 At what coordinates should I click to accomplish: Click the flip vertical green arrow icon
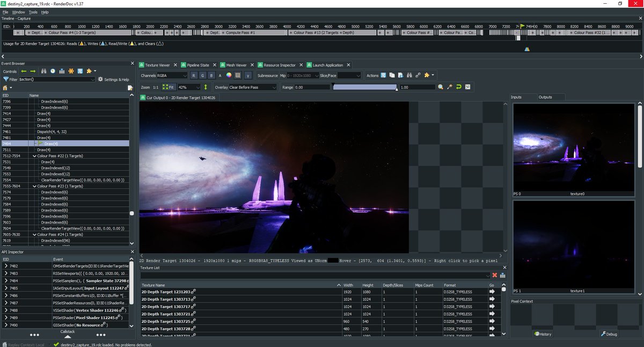click(x=205, y=86)
